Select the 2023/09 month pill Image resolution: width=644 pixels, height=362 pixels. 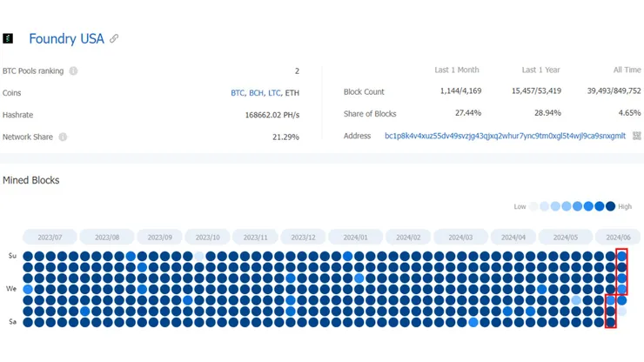coord(160,238)
